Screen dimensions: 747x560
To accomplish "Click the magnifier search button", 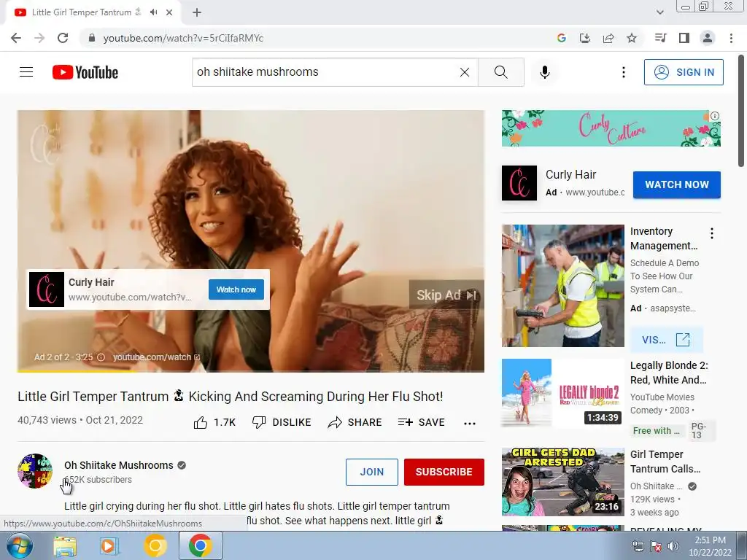I will coord(500,72).
